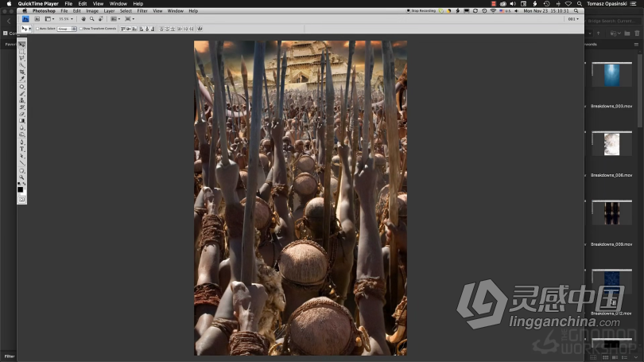Open the Auto-Select Group dropdown
The image size is (644, 362).
[x=67, y=29]
